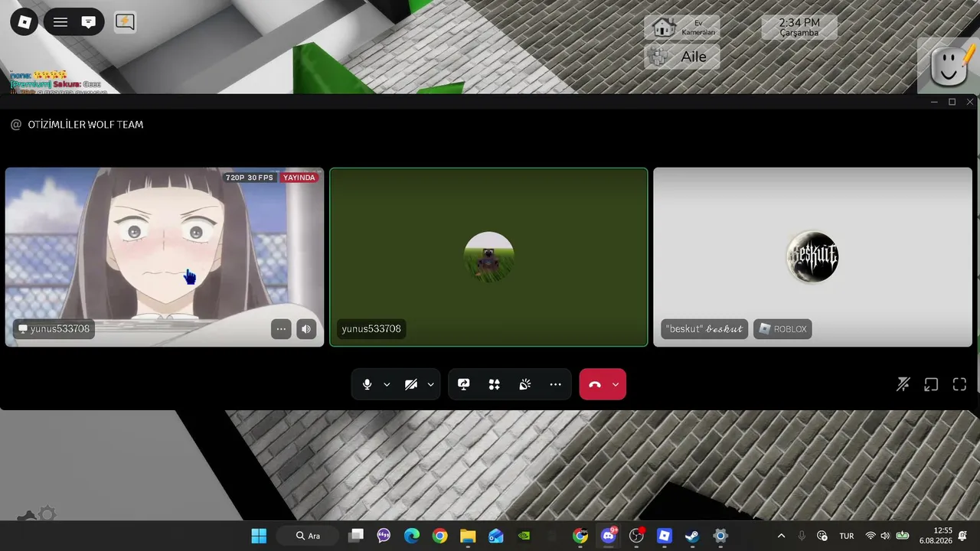The height and width of the screenshot is (551, 980).
Task: Open volume control in tray
Action: coord(886,536)
